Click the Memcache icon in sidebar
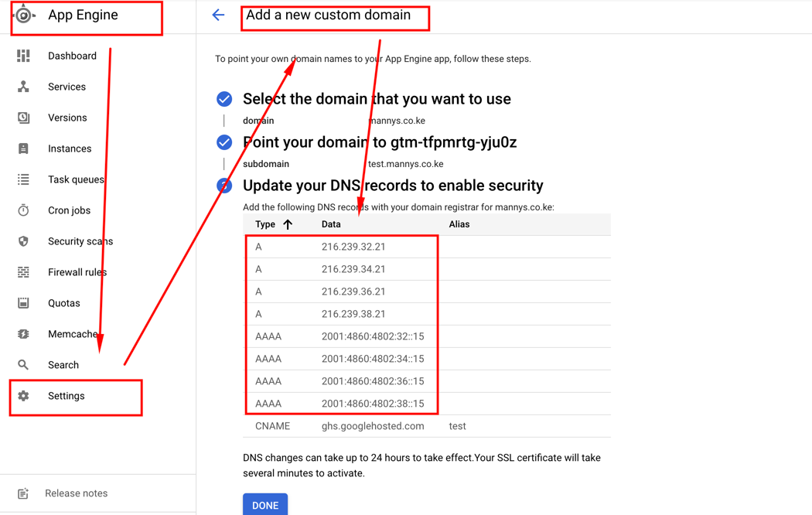Image resolution: width=812 pixels, height=515 pixels. [x=24, y=334]
